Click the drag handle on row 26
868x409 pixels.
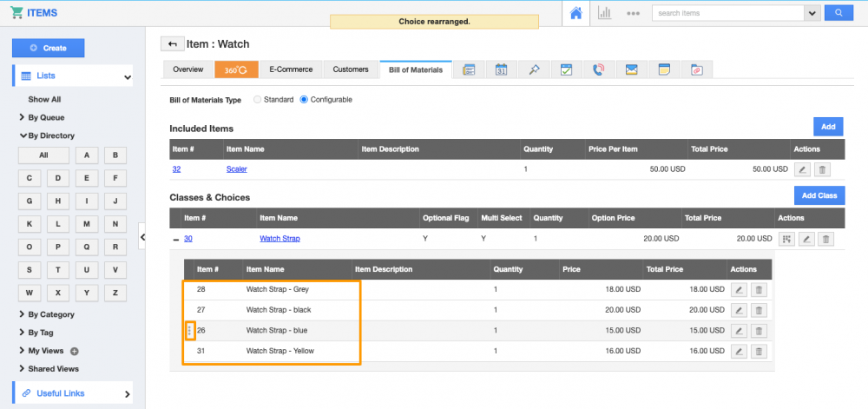pos(189,331)
